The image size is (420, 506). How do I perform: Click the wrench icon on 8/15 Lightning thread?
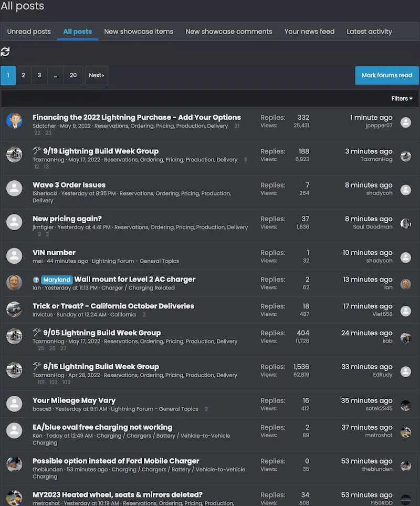click(x=37, y=366)
